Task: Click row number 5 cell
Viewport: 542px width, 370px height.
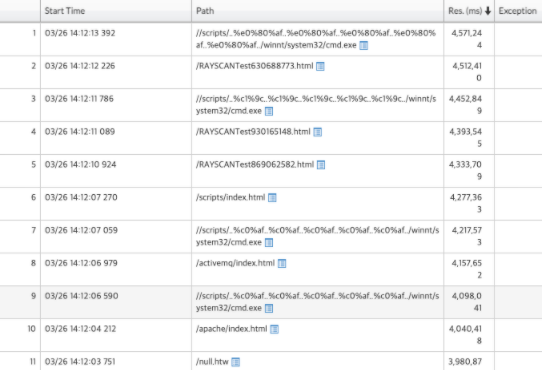Action: (20, 171)
